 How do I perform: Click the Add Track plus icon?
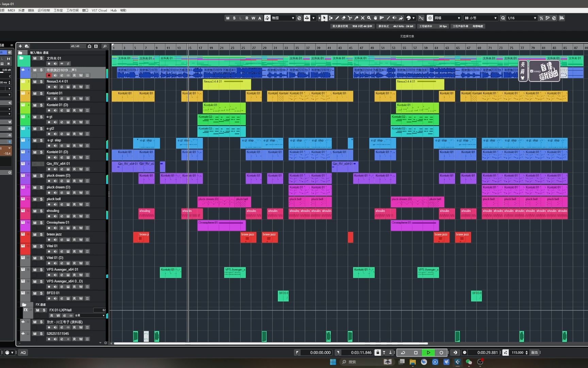coord(20,46)
